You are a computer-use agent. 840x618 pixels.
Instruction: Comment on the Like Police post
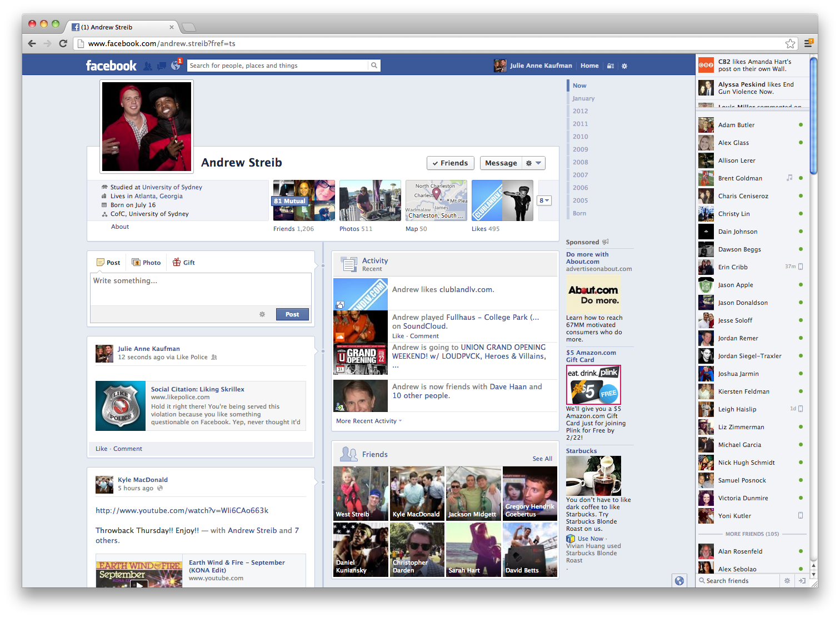tap(128, 449)
